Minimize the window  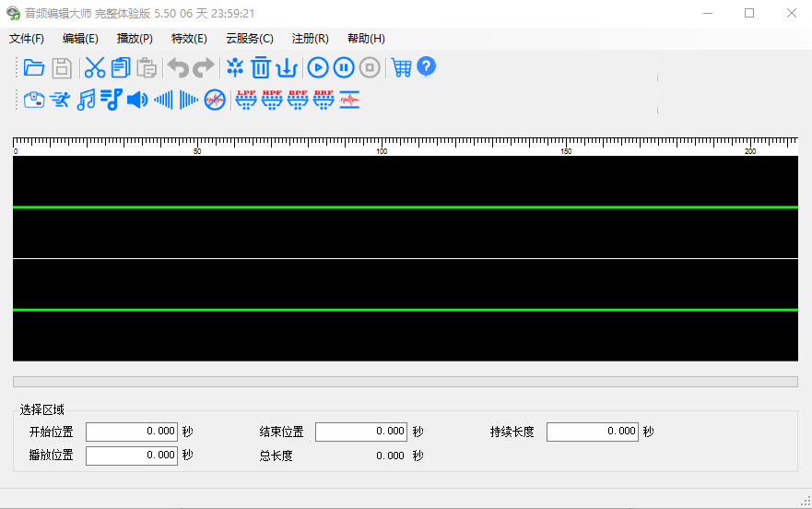708,13
